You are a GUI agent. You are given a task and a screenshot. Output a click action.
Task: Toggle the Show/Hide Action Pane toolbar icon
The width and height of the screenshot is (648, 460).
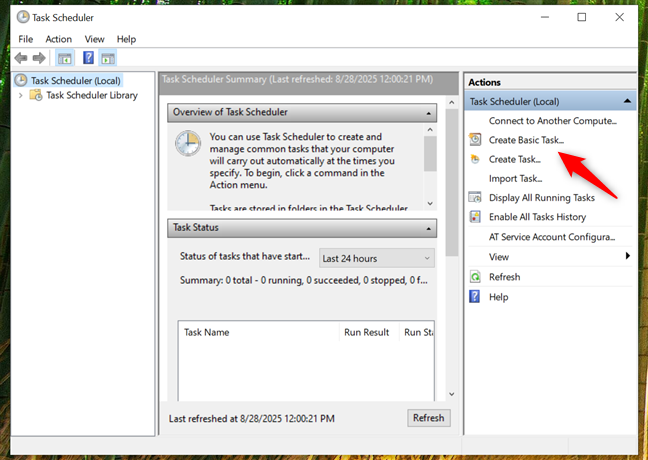coord(108,58)
